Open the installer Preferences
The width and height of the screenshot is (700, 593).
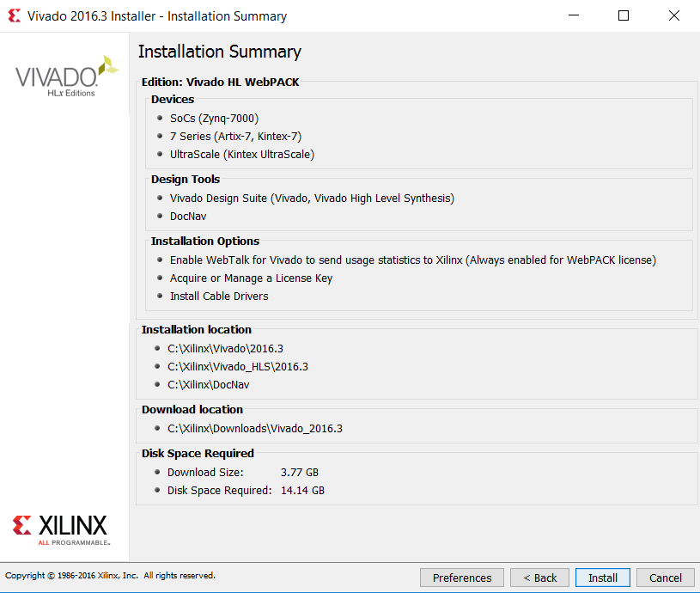point(461,578)
